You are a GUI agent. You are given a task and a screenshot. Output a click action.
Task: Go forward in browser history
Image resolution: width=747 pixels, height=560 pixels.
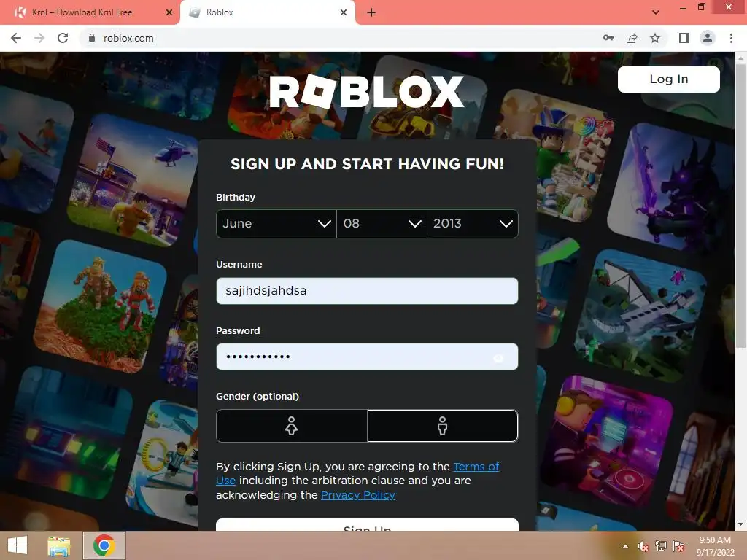tap(39, 38)
